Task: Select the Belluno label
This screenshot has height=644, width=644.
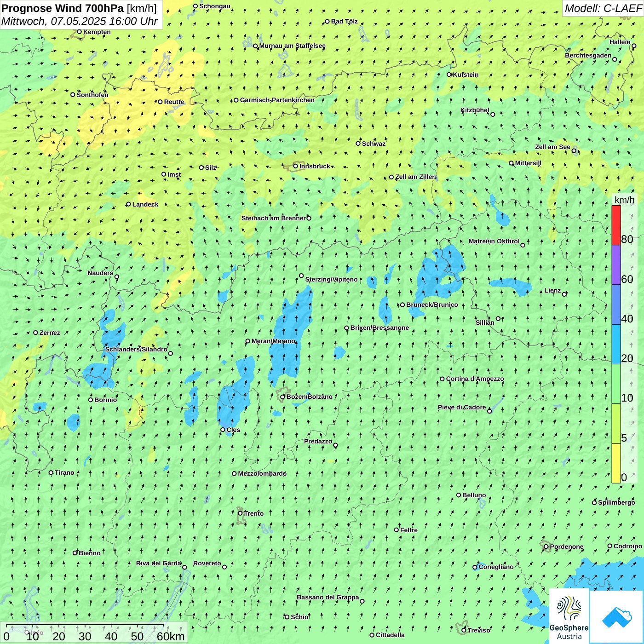Action: [x=474, y=495]
